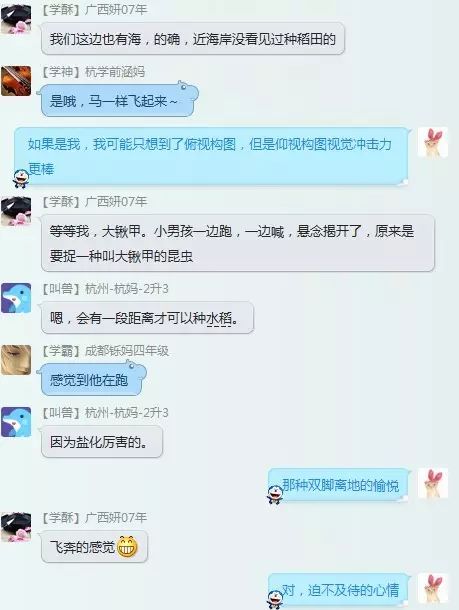Click the rabbit avatar beside 对，迫不及待的心情
Screen dimensions: 459x610
(433, 588)
